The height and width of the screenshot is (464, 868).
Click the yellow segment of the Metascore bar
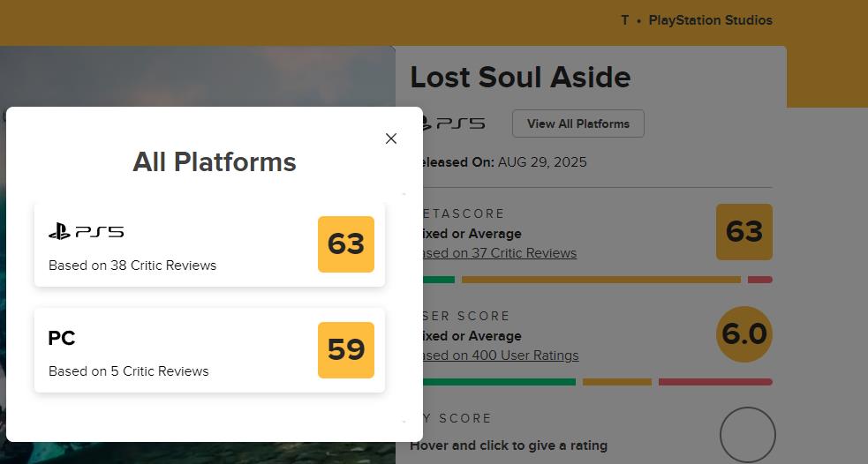click(600, 280)
